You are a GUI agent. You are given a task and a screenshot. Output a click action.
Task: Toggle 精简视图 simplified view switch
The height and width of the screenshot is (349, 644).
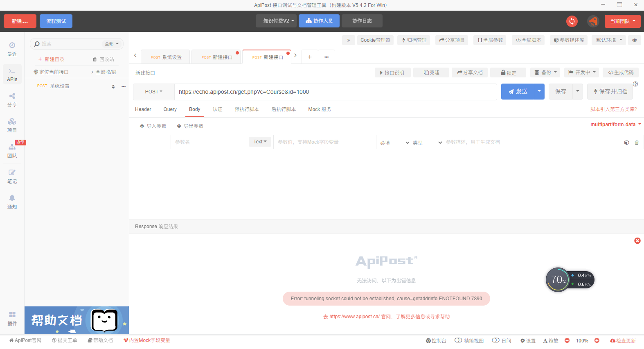pos(458,340)
